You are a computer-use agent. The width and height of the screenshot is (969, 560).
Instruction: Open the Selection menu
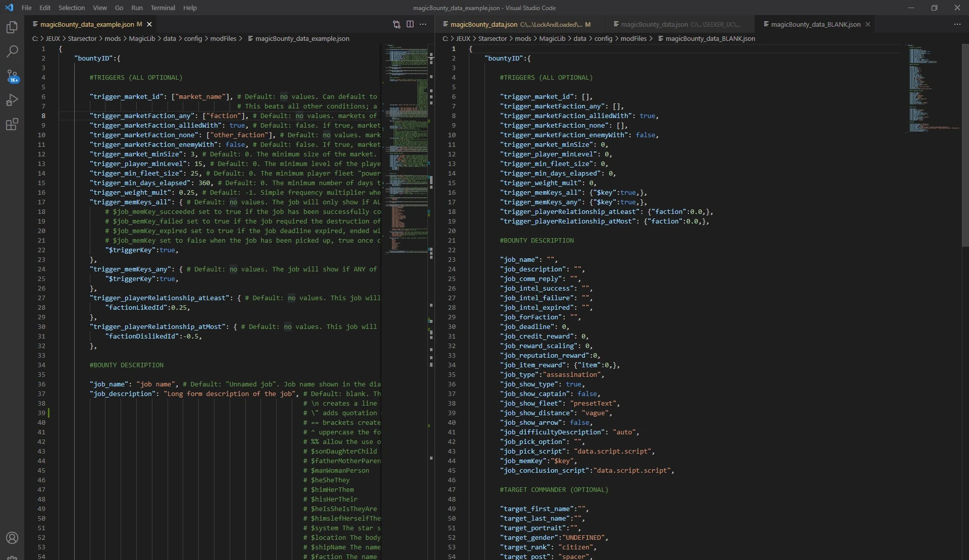pyautogui.click(x=71, y=8)
